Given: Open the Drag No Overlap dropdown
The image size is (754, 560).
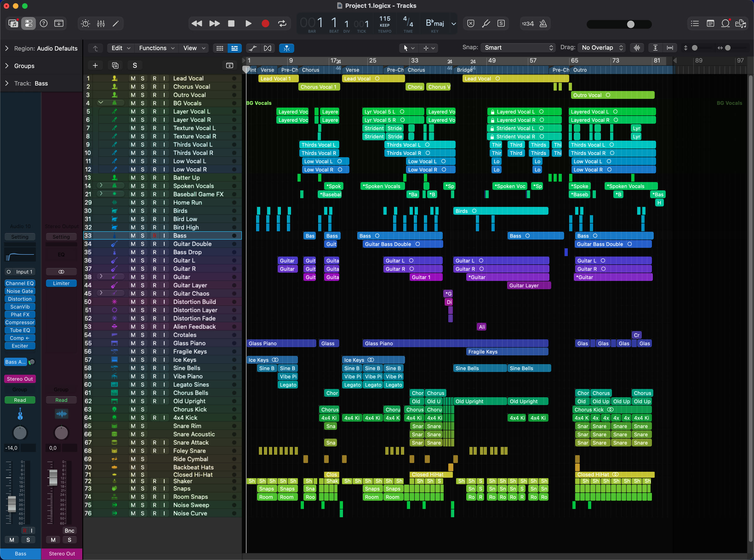Looking at the screenshot, I should coord(602,48).
